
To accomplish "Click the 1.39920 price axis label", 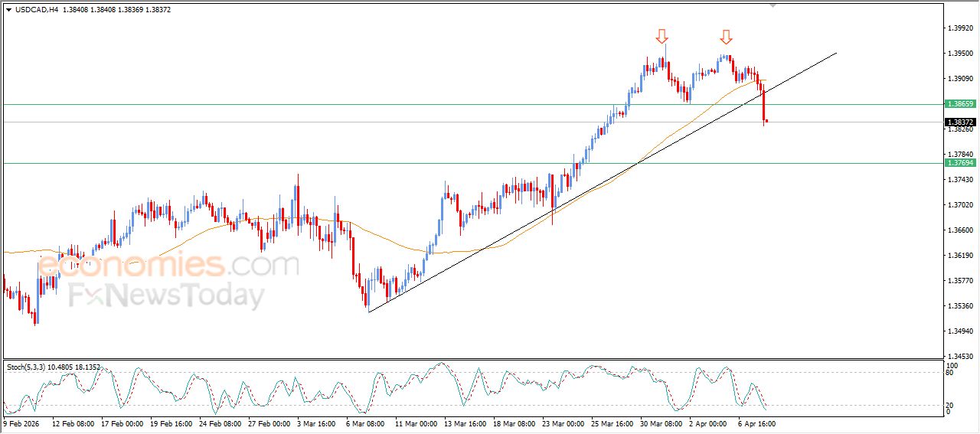I will (x=960, y=28).
